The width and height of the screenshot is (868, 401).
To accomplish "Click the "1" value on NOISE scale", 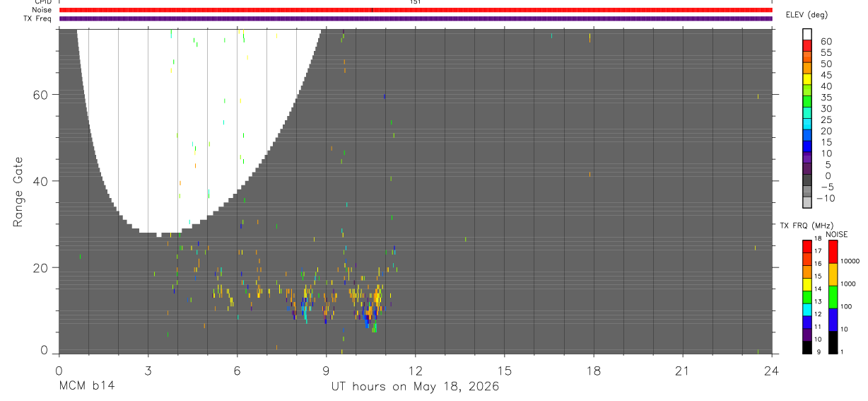I will pyautogui.click(x=842, y=352).
